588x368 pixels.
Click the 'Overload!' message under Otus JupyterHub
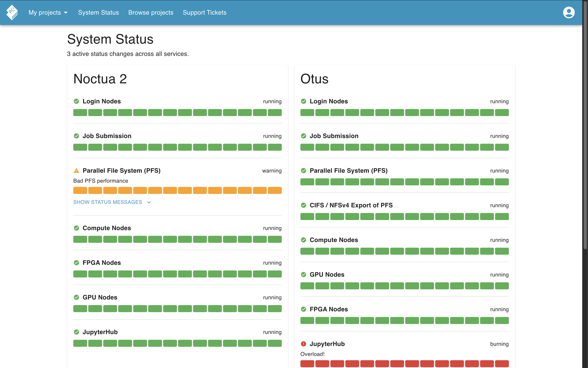click(312, 354)
